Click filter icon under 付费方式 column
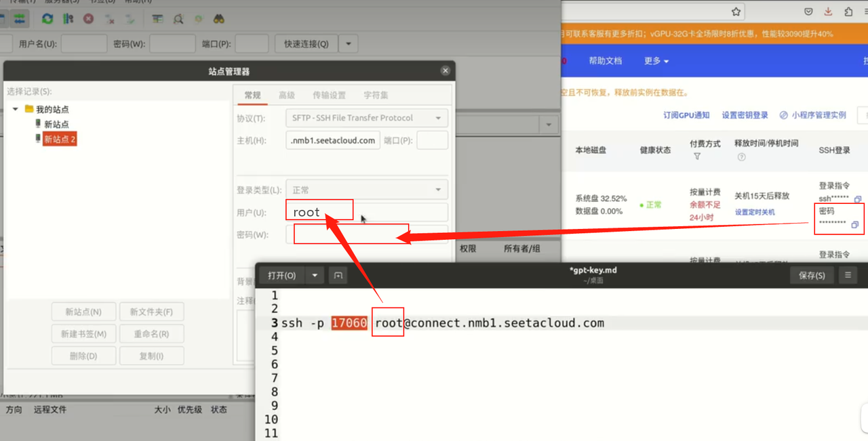Image resolution: width=868 pixels, height=441 pixels. coord(697,156)
